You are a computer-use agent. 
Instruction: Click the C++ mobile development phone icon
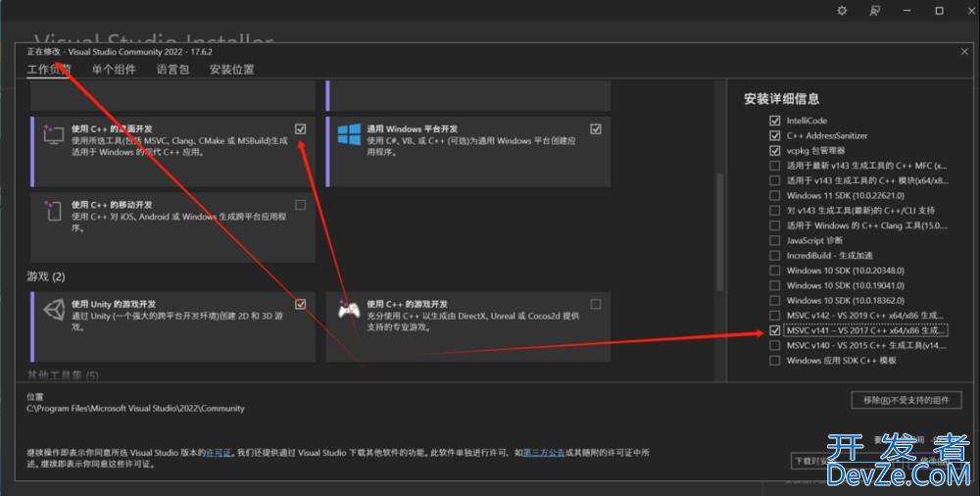(53, 211)
